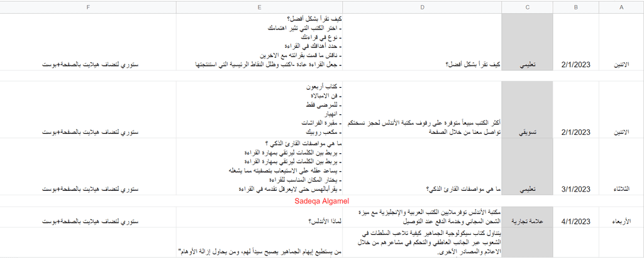Select the الثلاثاء day cell

621,166
